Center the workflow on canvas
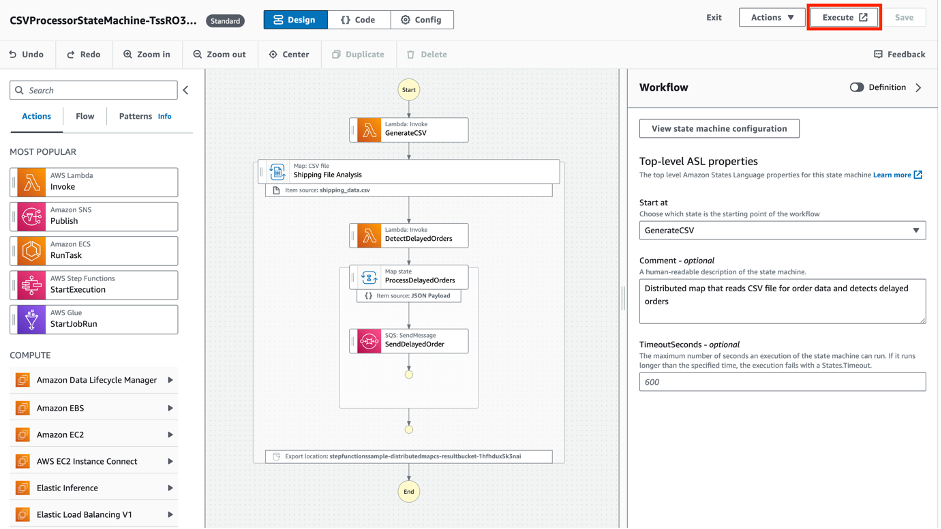The width and height of the screenshot is (941, 529). 289,54
